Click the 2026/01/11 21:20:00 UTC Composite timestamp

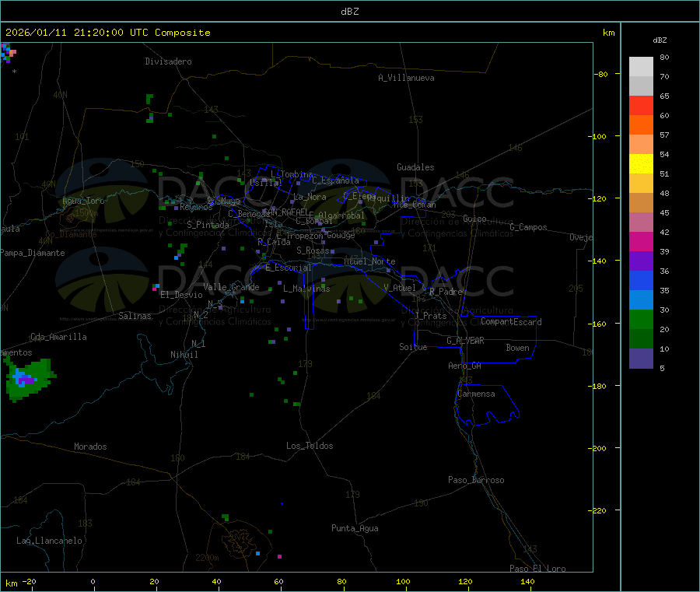coord(107,33)
